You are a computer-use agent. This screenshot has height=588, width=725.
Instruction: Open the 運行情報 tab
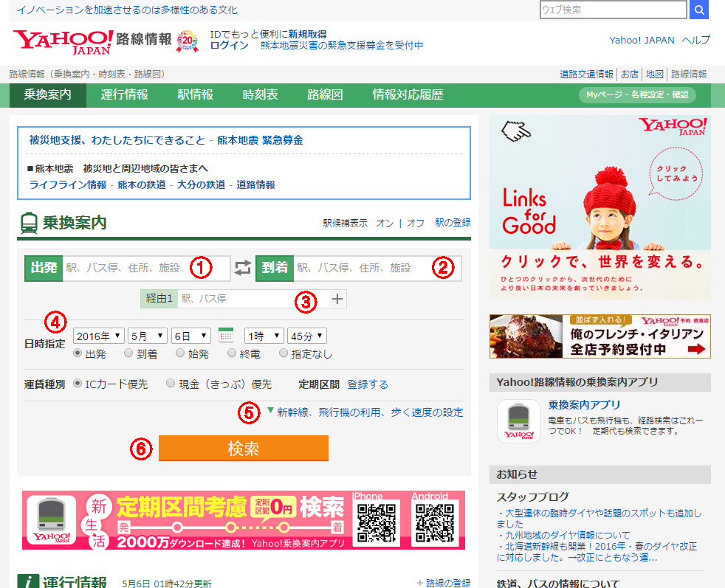[x=124, y=94]
